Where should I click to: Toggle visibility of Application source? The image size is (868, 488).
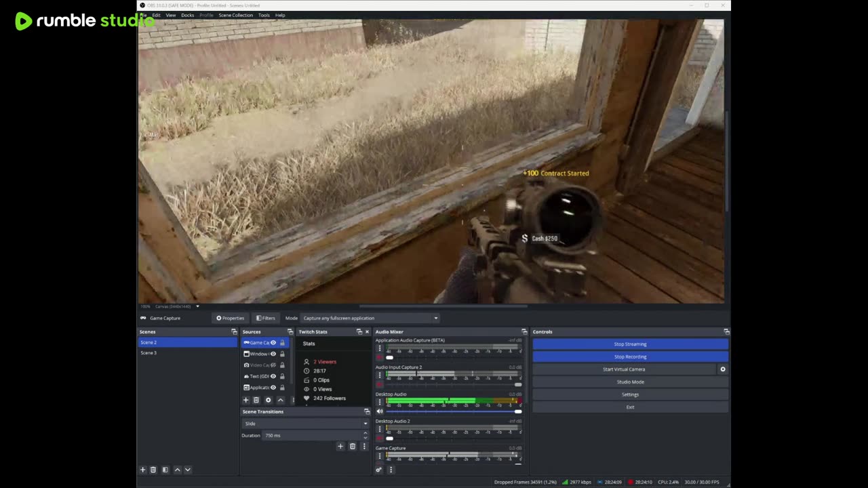tap(273, 388)
